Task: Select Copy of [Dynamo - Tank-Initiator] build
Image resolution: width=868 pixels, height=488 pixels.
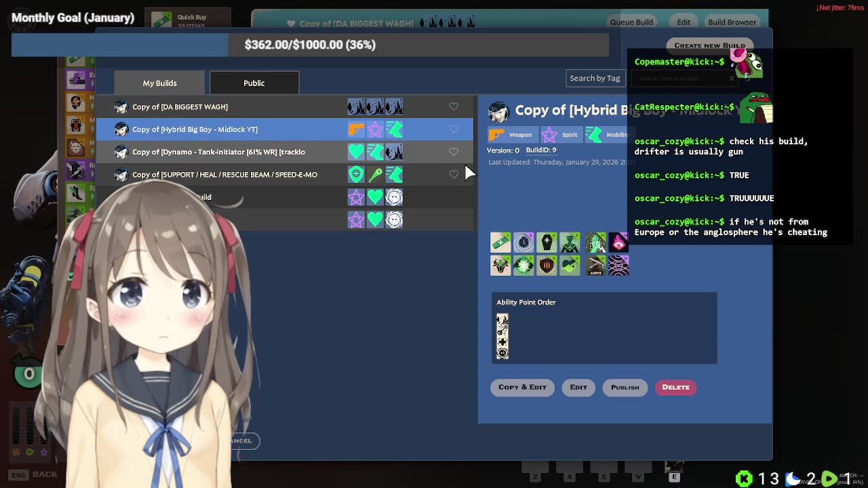Action: pos(285,152)
